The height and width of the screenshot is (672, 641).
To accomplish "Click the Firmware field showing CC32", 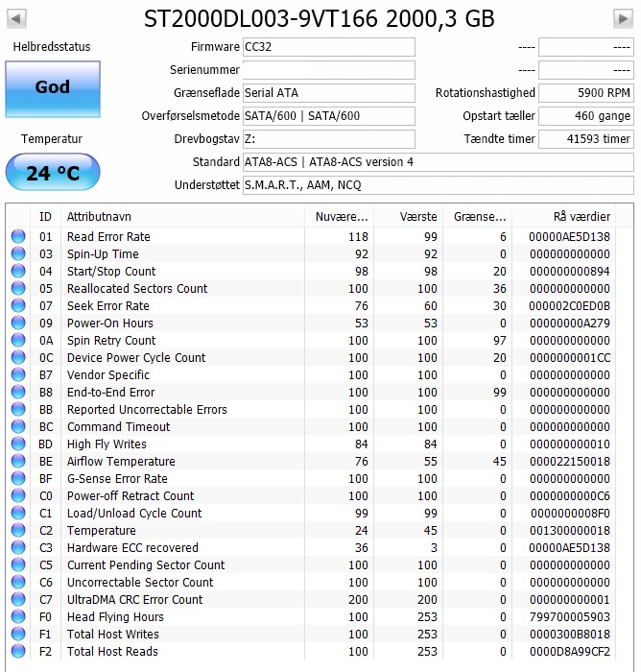I will (328, 47).
